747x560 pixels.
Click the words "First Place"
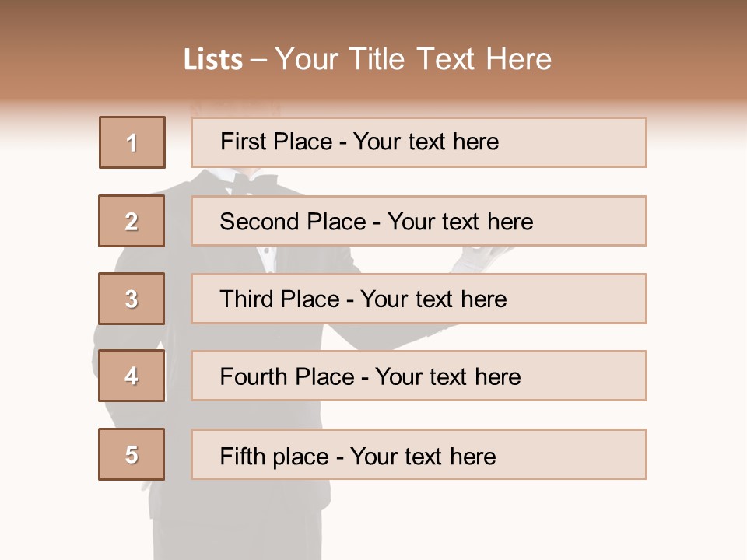pyautogui.click(x=276, y=142)
